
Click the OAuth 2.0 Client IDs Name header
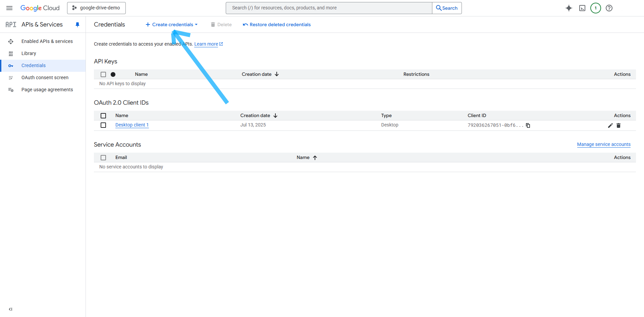[122, 115]
